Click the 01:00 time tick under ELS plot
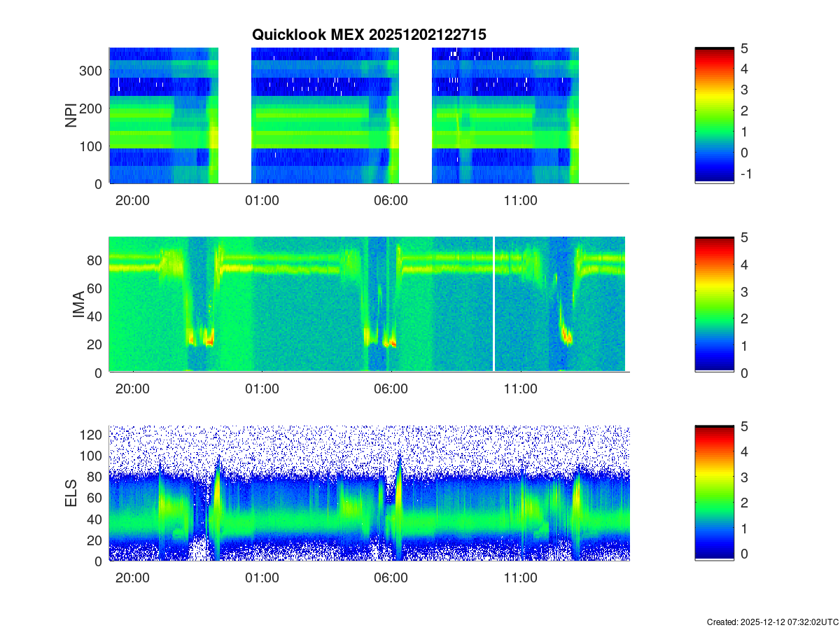 pos(262,578)
